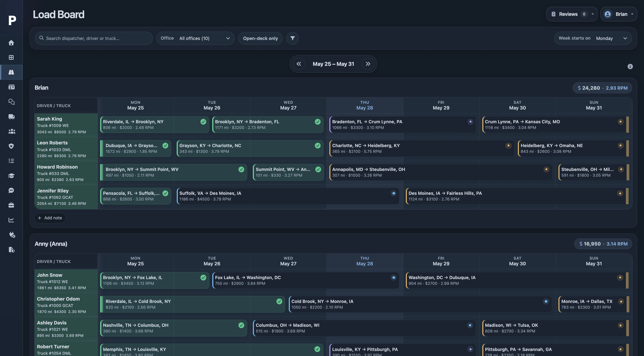This screenshot has height=356, width=644.
Task: Click Brian's $24,280 · 2.93 RPM summary
Action: coord(602,88)
